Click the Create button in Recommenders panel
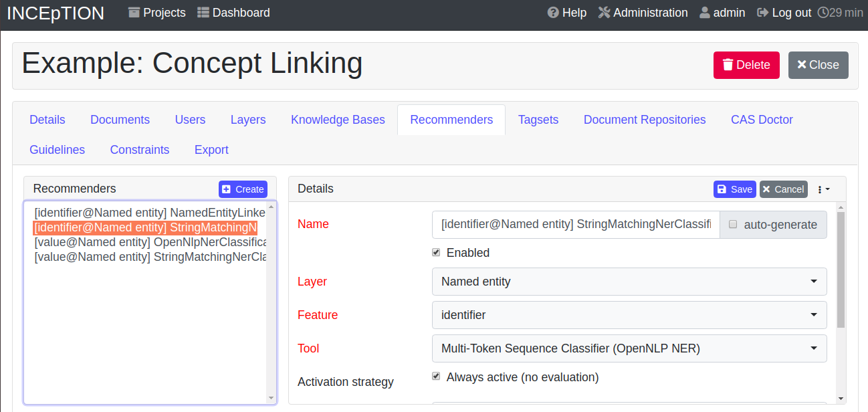This screenshot has height=412, width=868. coord(243,189)
